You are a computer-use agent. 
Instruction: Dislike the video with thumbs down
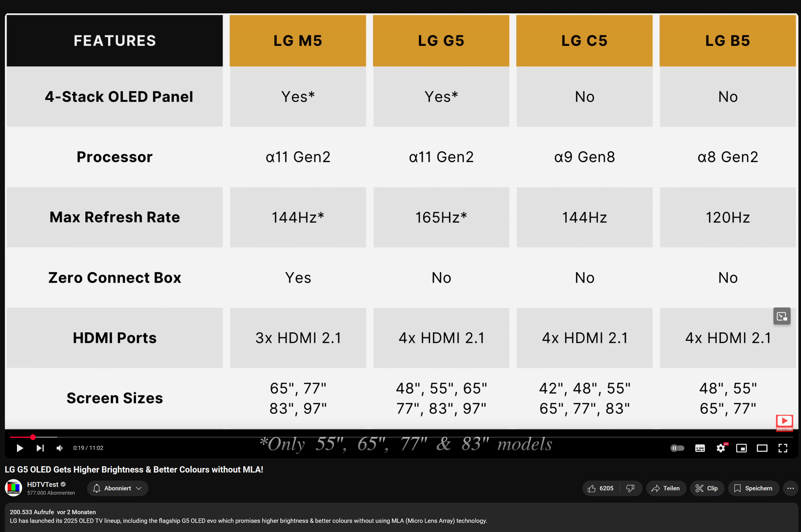(630, 488)
